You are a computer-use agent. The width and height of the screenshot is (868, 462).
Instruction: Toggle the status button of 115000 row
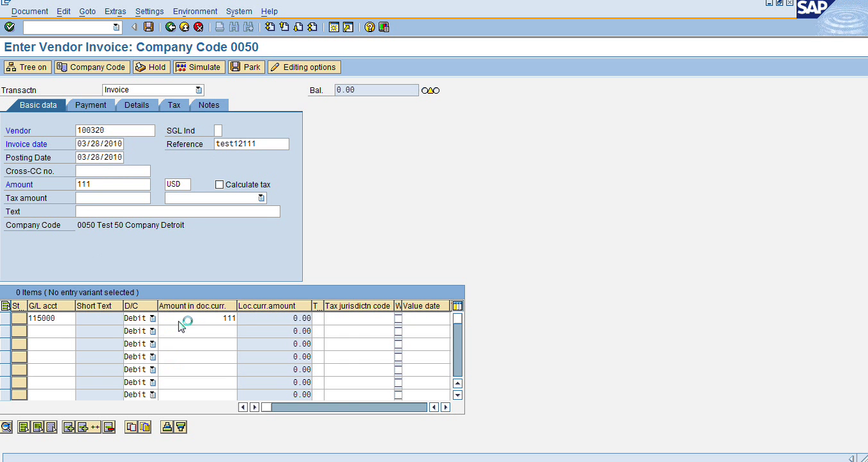click(19, 318)
